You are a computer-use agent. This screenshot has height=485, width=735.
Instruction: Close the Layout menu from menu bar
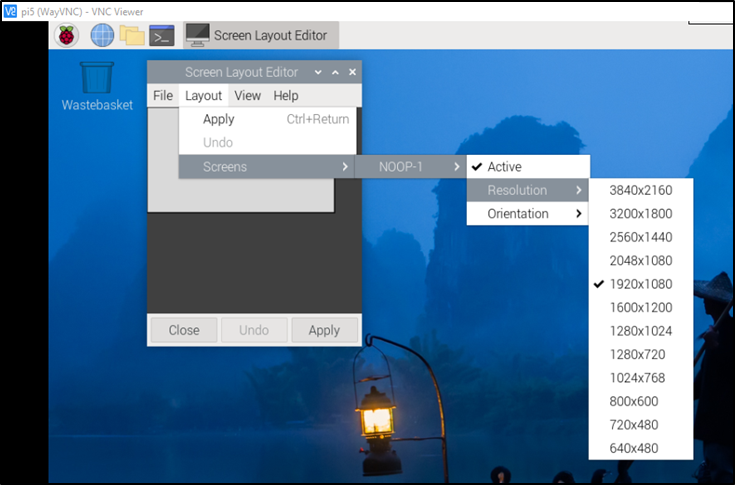(x=203, y=96)
